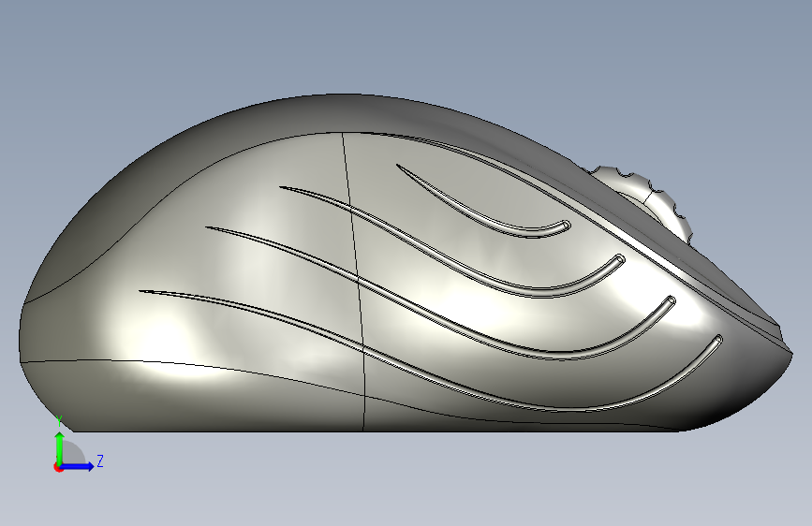Click the green Y axis arrow

(60, 447)
